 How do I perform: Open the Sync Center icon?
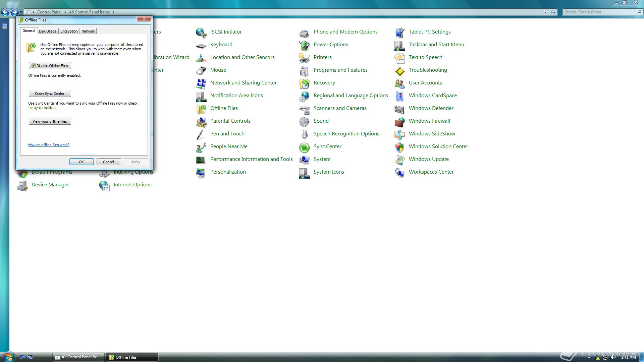[x=304, y=147]
